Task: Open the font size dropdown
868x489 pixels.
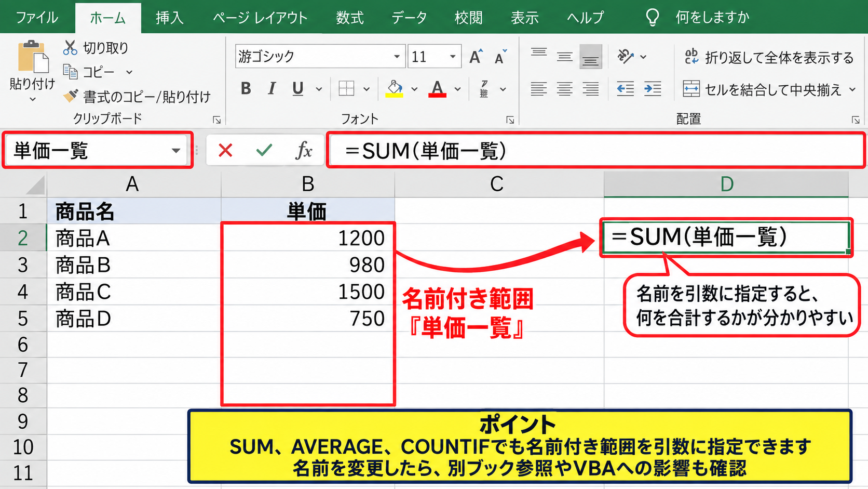Action: tap(453, 56)
